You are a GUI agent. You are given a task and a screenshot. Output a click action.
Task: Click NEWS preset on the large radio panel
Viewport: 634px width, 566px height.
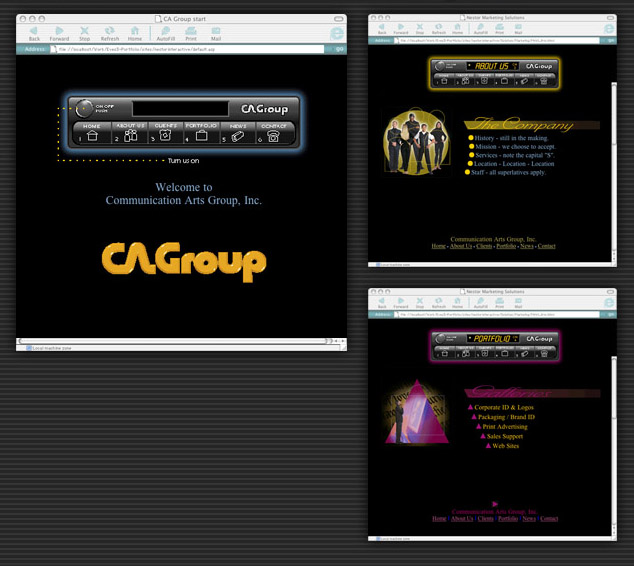coord(238,133)
